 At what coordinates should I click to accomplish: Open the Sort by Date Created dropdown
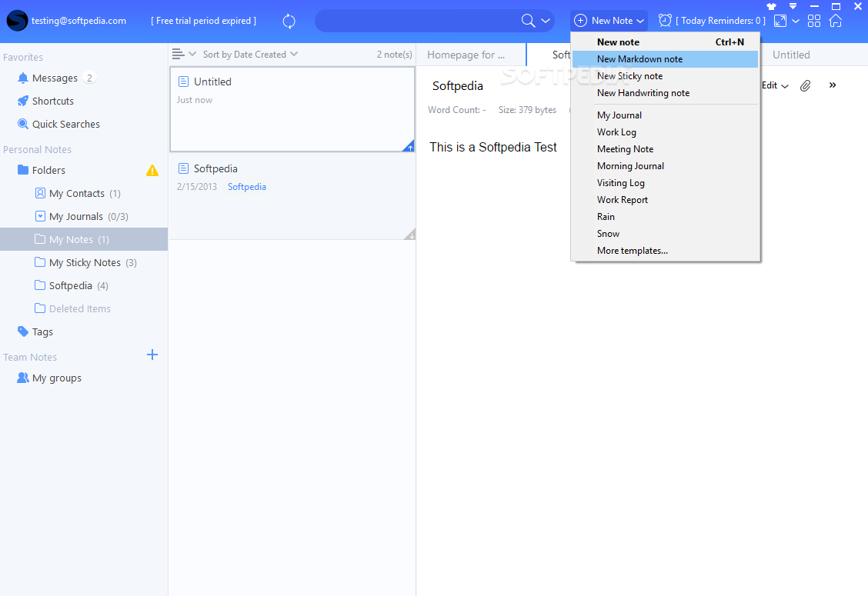(250, 55)
